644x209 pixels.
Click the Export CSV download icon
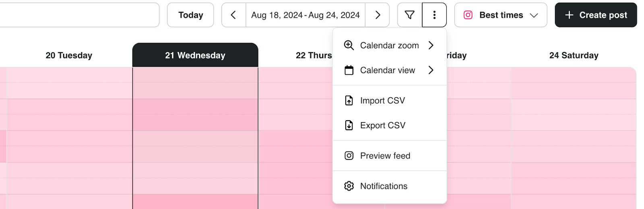point(349,125)
